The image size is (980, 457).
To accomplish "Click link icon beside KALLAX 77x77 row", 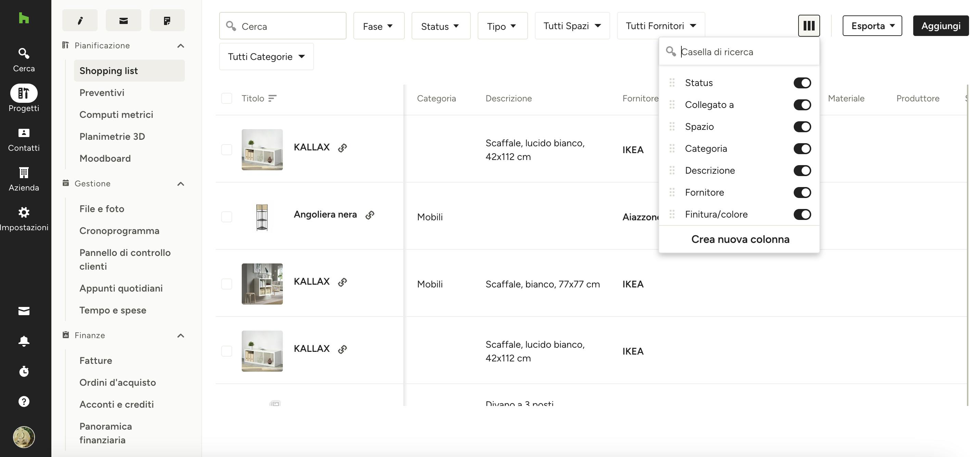I will coord(342,282).
